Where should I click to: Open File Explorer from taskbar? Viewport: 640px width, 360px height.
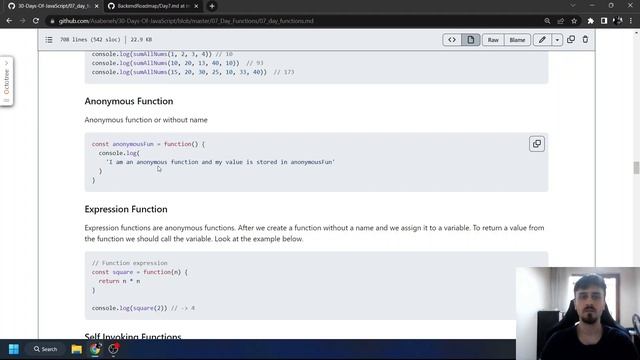click(x=76, y=349)
